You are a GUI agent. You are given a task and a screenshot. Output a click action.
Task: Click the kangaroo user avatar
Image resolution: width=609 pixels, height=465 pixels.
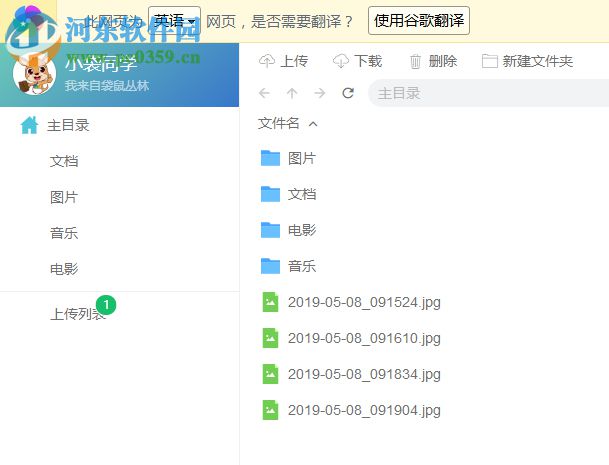pyautogui.click(x=34, y=74)
